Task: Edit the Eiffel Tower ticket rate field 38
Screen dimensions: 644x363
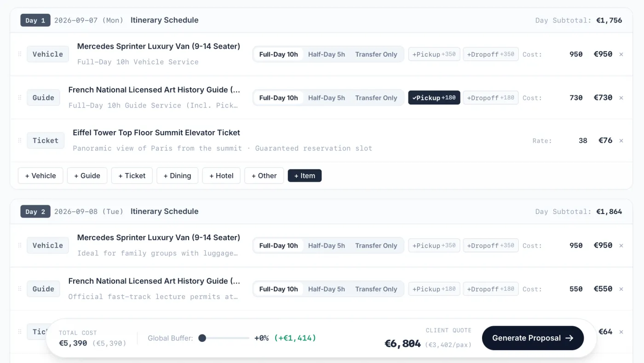Action: tap(572, 141)
